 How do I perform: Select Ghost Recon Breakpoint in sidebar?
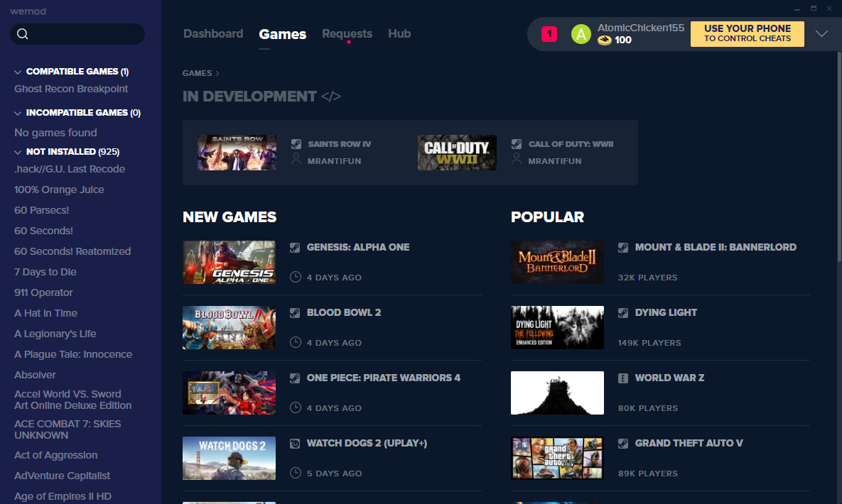point(72,89)
